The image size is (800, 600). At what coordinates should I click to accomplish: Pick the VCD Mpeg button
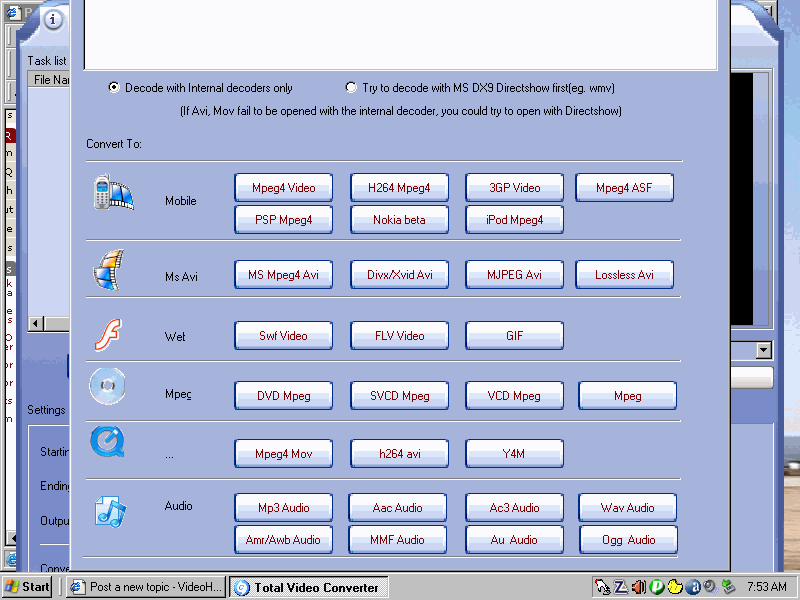[514, 396]
